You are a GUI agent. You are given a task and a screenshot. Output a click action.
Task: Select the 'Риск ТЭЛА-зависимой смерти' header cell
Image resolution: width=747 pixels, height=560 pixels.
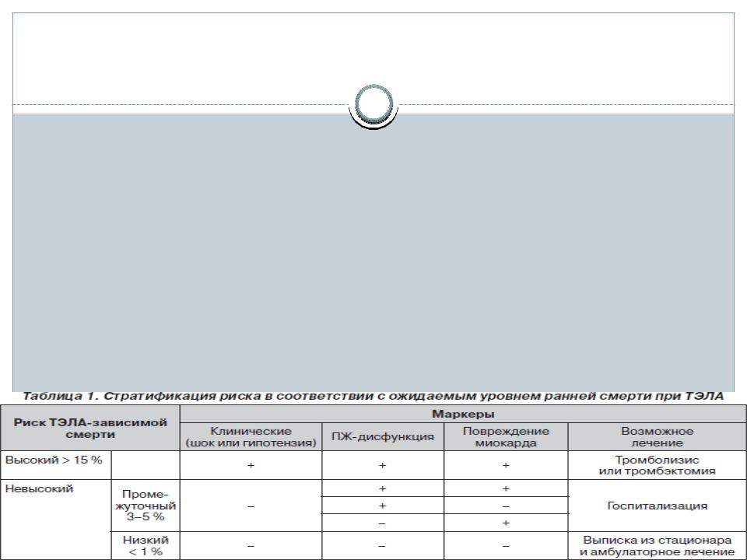coord(90,428)
